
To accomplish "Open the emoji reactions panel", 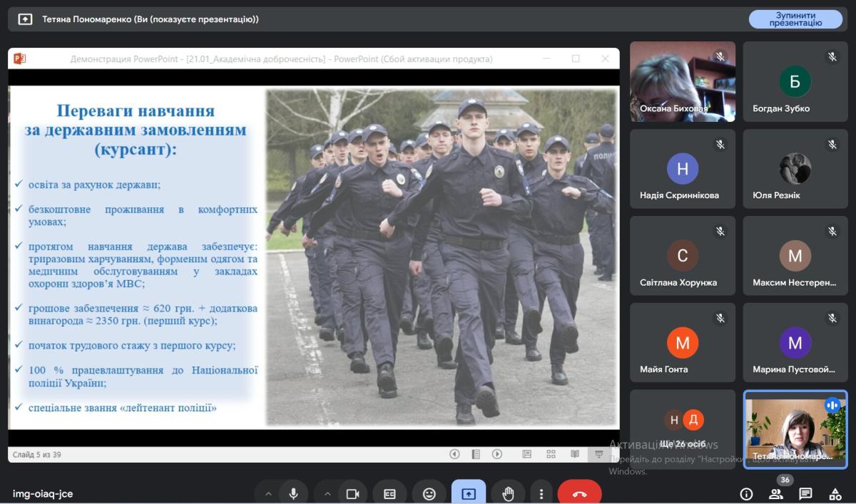I will [x=429, y=493].
